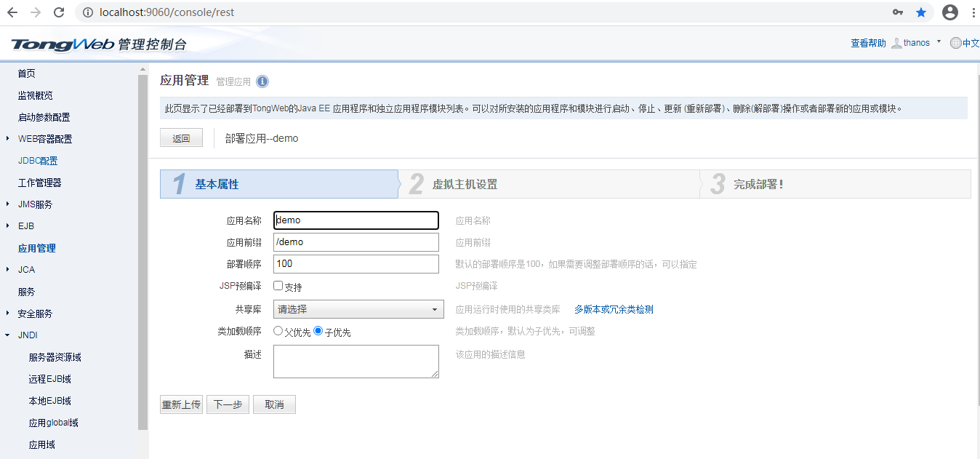Open the Chrome three-dot menu
980x459 pixels.
click(973, 12)
